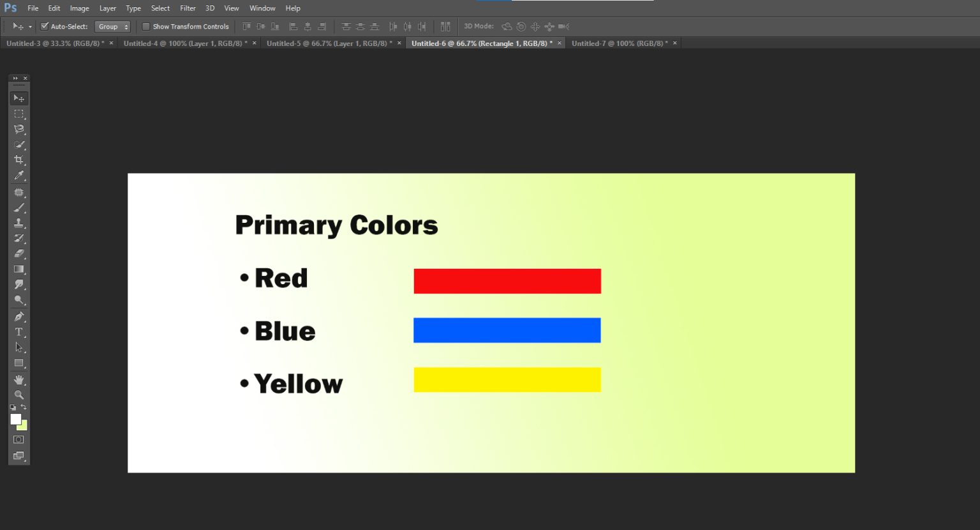Image resolution: width=980 pixels, height=530 pixels.
Task: Choose the Lasso tool
Action: 19,129
